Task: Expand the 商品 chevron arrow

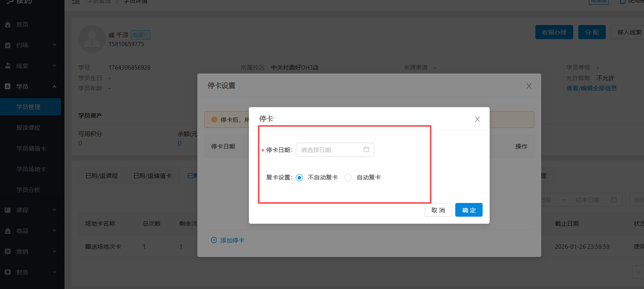Action: coord(54,231)
